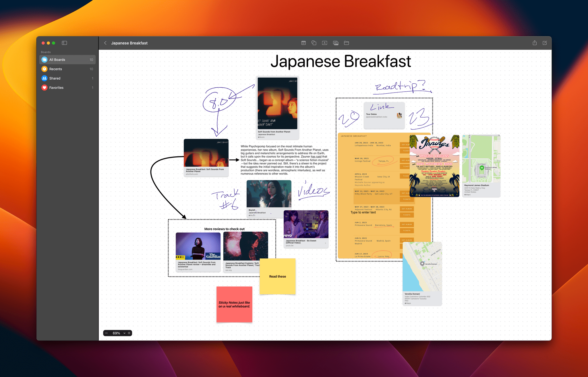Insert a sticky note from toolbar
The width and height of the screenshot is (588, 377).
coord(303,43)
